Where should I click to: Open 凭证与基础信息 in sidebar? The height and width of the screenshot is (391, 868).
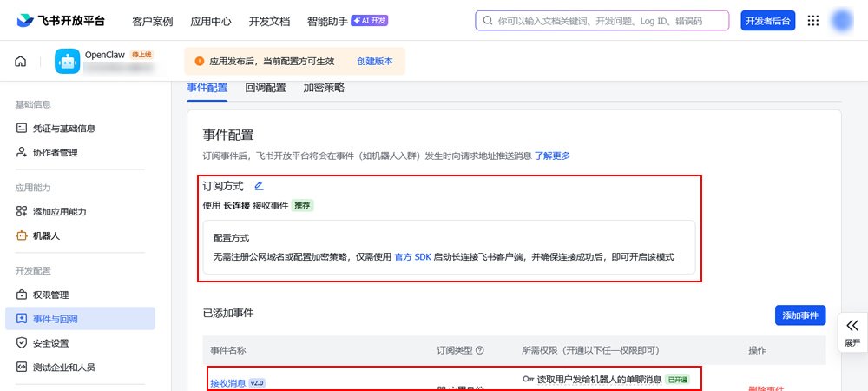tap(63, 129)
